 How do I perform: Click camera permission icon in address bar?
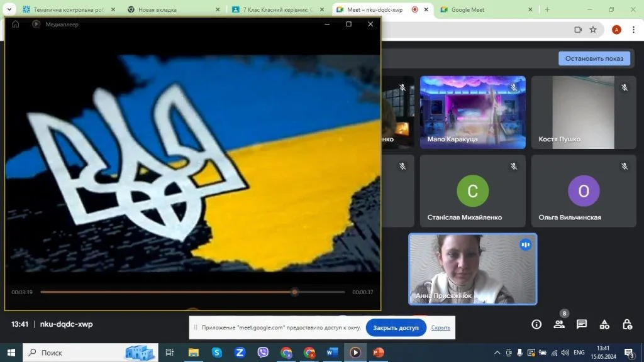578,30
